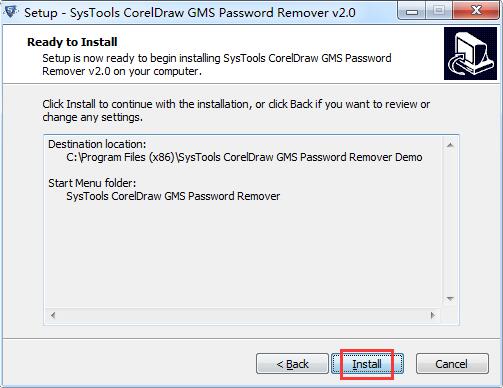Minimize the Setup window

point(412,12)
